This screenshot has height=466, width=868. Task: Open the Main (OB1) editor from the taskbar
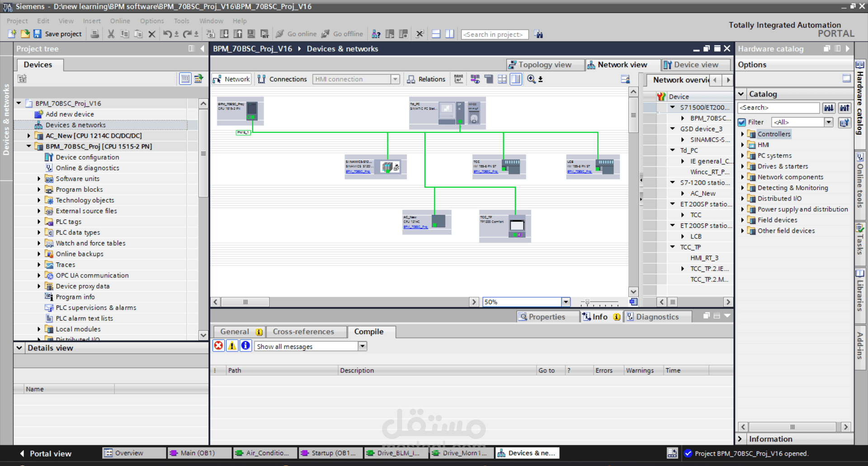click(198, 453)
